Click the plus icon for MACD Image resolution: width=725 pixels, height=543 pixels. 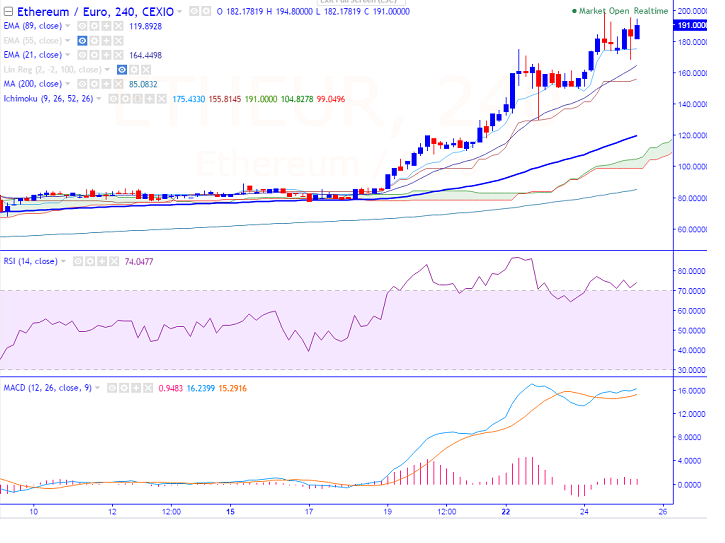click(135, 388)
